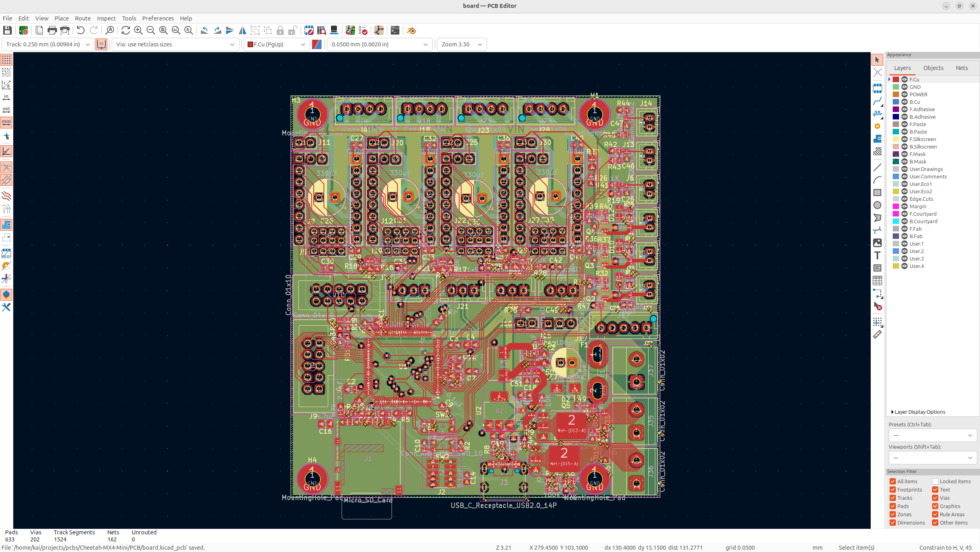This screenshot has width=980, height=552.
Task: Select the Draw circle tool
Action: [877, 205]
